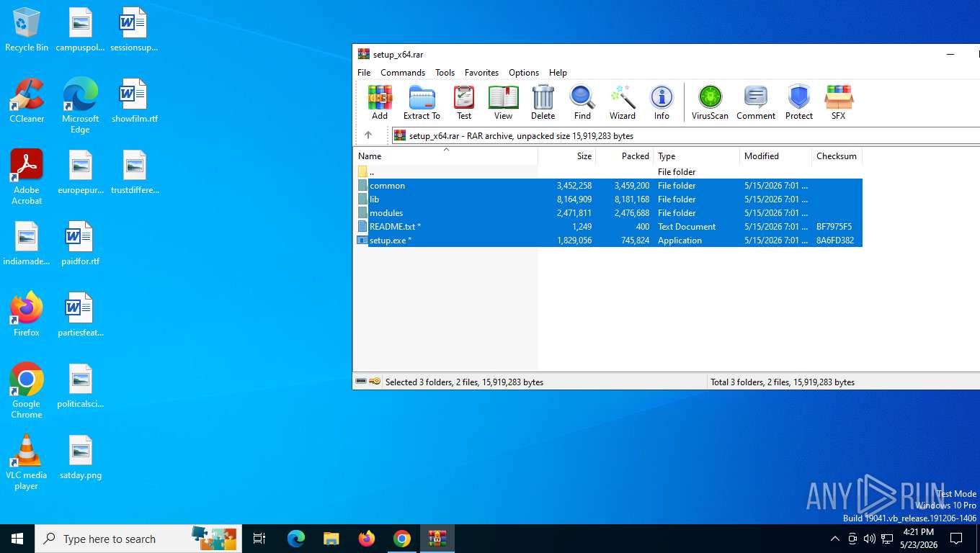Sort by Modified column header
This screenshot has width=980, height=553.
(x=776, y=156)
